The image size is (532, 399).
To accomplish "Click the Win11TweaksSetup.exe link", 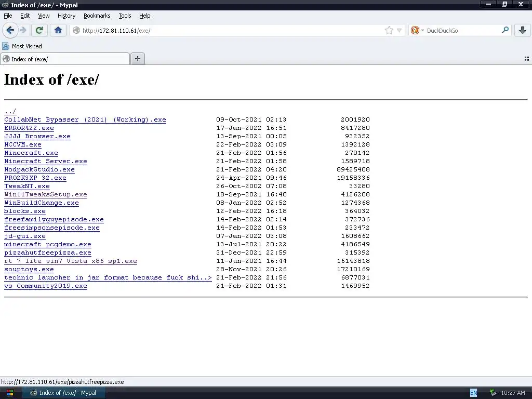I will click(46, 194).
